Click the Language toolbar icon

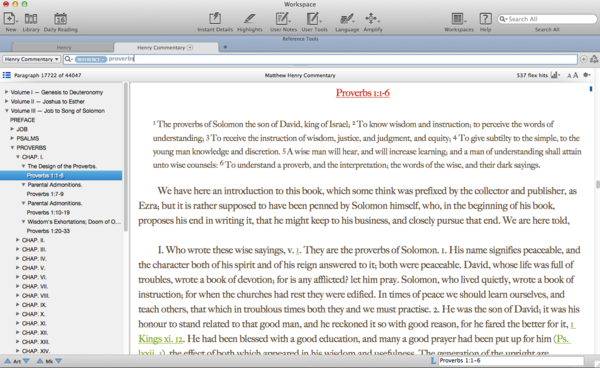click(x=347, y=18)
